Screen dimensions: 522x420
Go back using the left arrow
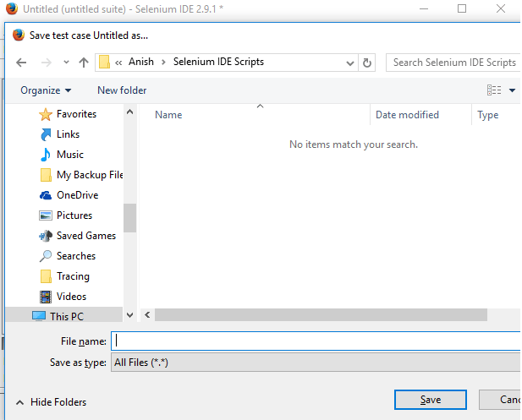tap(21, 63)
